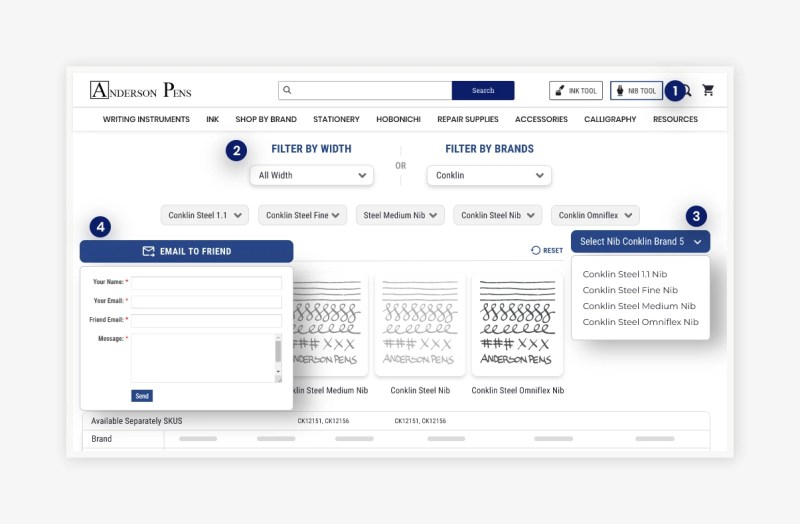Open Repair Supplies menu
The width and height of the screenshot is (800, 524).
coord(468,119)
